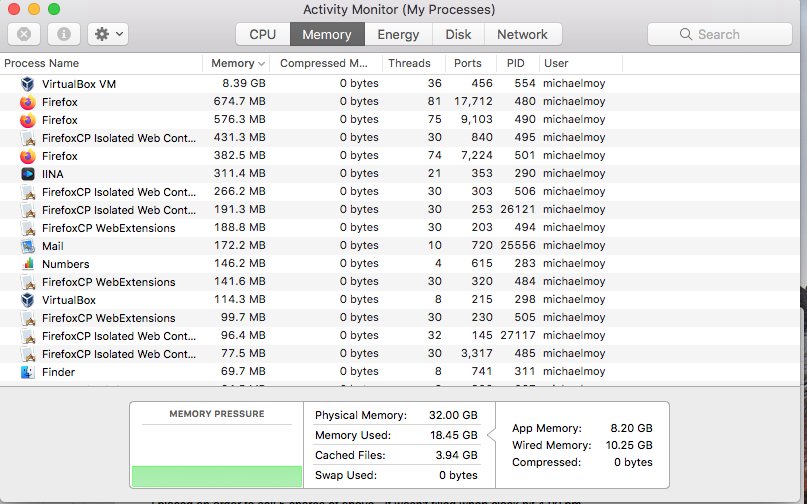Click the FirefoxCP icon for PID 26121

point(28,210)
